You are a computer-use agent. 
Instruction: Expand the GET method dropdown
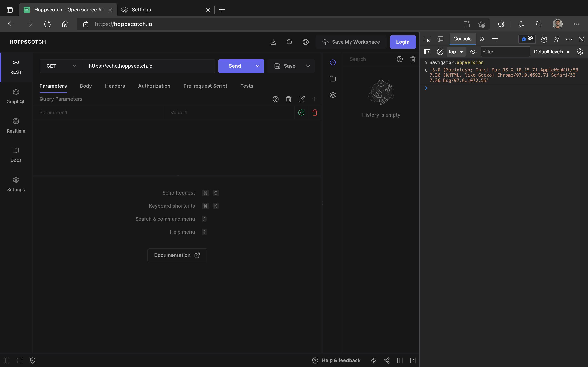[61, 66]
